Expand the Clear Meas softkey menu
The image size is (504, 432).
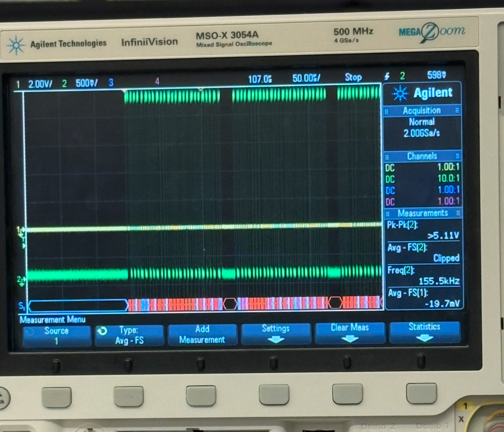[x=349, y=333]
